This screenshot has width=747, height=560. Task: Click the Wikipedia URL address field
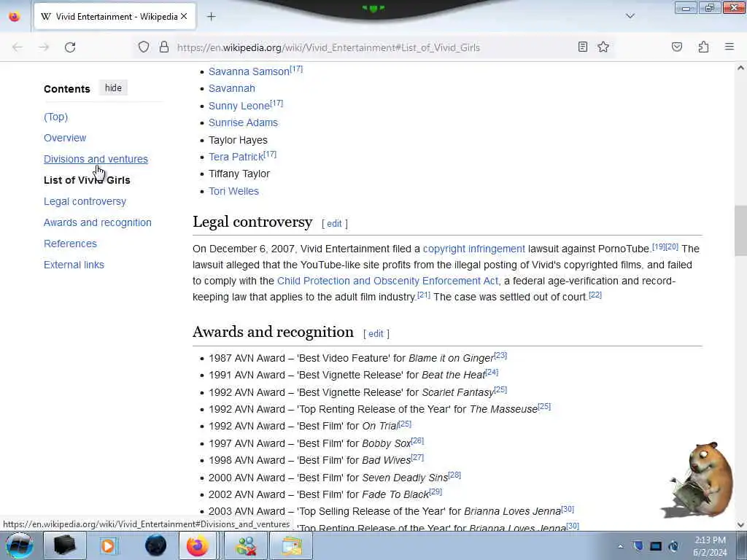[328, 47]
